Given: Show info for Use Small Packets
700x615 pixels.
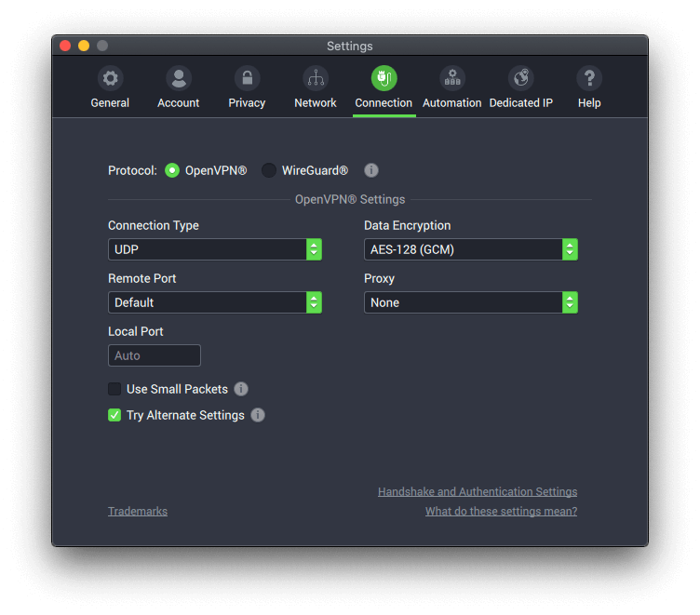Looking at the screenshot, I should click(x=241, y=389).
